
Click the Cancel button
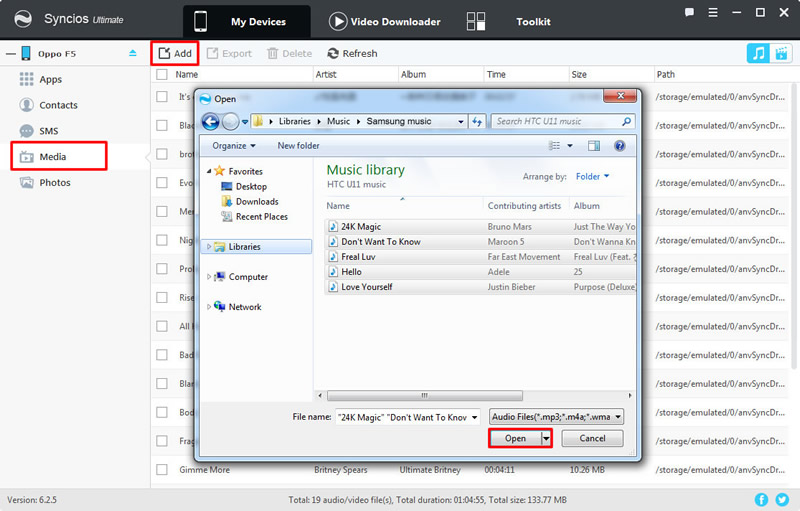point(592,438)
